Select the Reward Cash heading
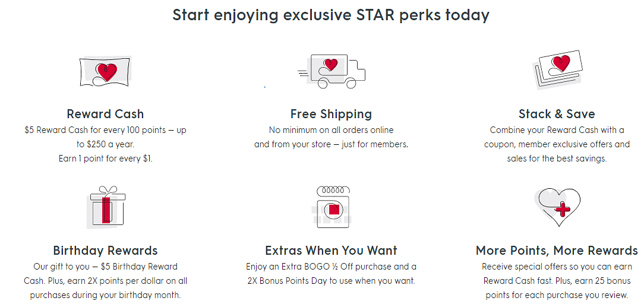Image resolution: width=644 pixels, height=304 pixels. (x=106, y=113)
